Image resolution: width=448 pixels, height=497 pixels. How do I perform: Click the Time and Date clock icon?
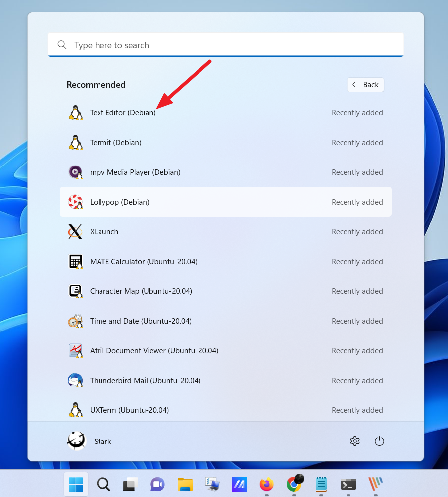[76, 321]
